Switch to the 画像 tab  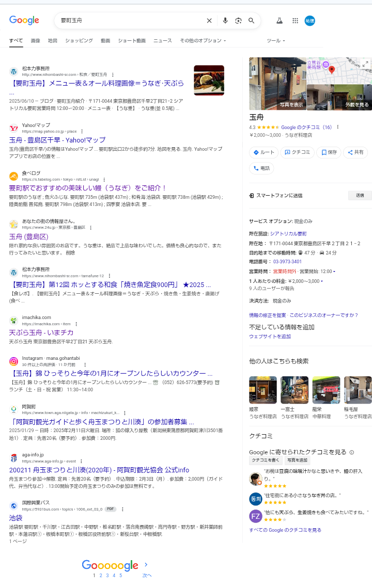(35, 40)
